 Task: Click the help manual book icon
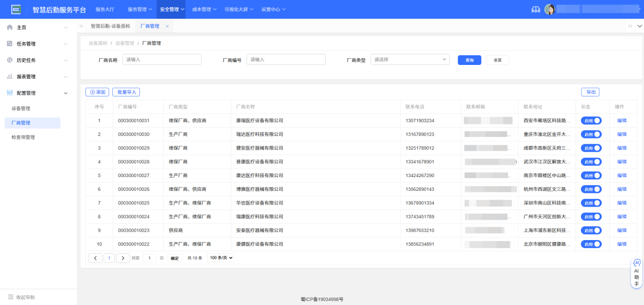point(535,9)
